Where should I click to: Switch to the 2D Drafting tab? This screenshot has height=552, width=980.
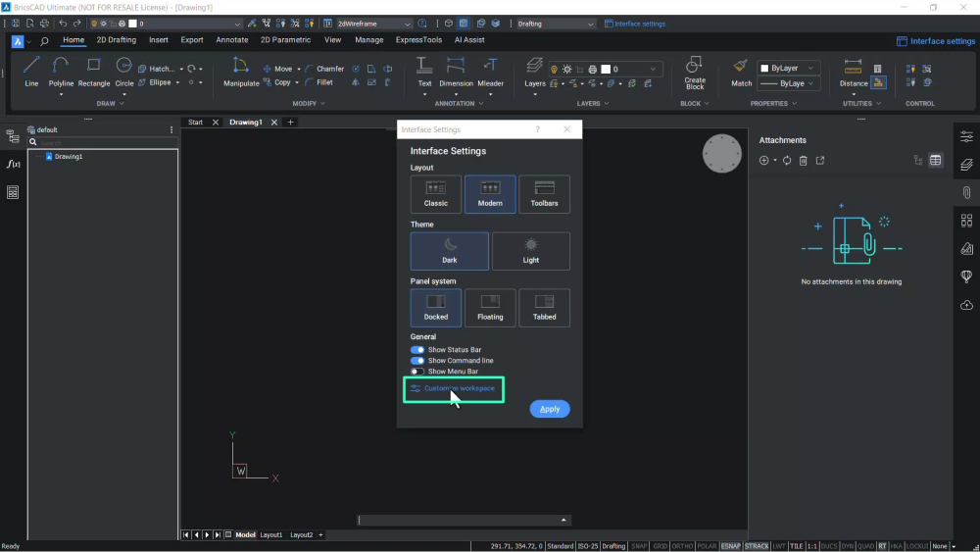click(x=117, y=40)
